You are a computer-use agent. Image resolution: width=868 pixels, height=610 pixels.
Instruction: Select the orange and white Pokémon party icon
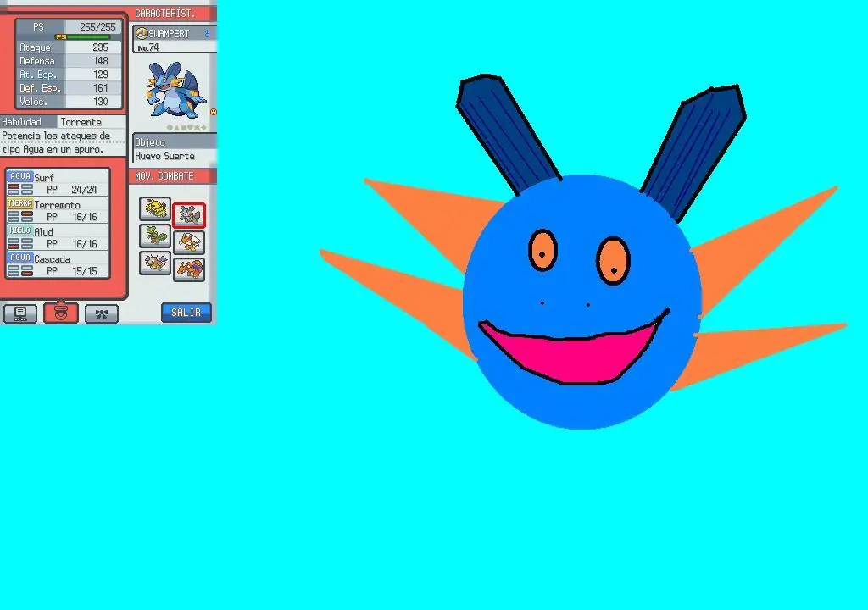(189, 242)
